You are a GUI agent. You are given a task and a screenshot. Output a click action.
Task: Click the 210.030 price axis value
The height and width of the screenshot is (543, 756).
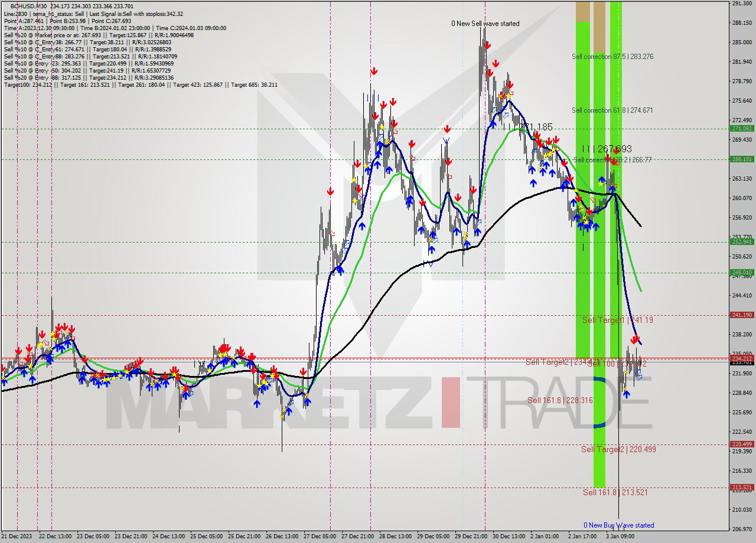(742, 510)
